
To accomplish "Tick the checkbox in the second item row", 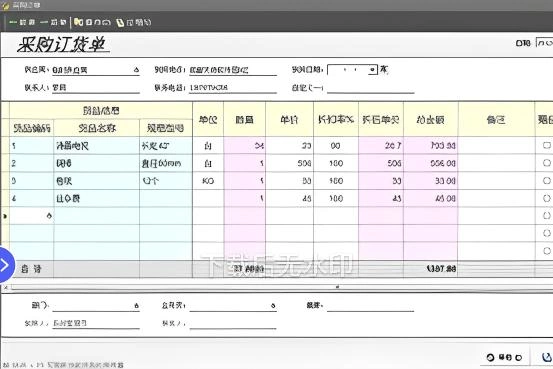I will pos(547,163).
